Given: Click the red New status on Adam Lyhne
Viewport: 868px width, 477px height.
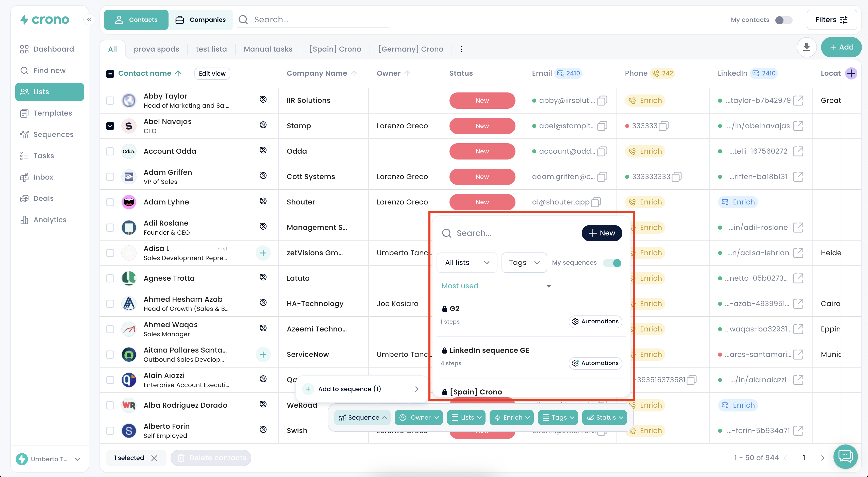Looking at the screenshot, I should 482,202.
